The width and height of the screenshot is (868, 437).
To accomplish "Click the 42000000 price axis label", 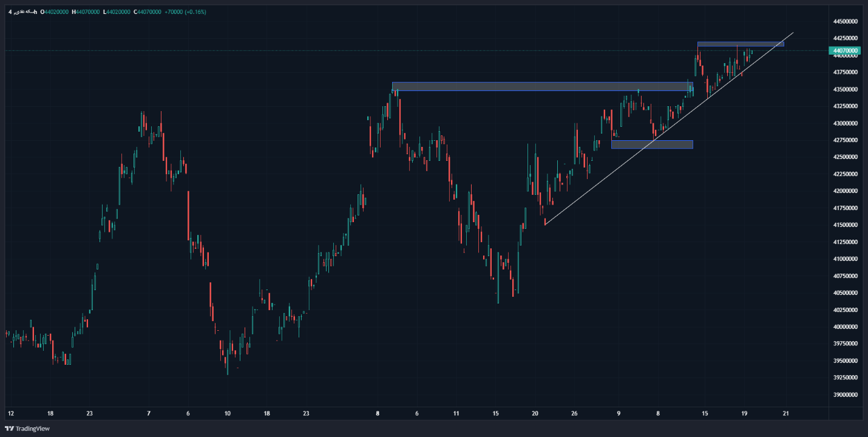I will [x=846, y=191].
